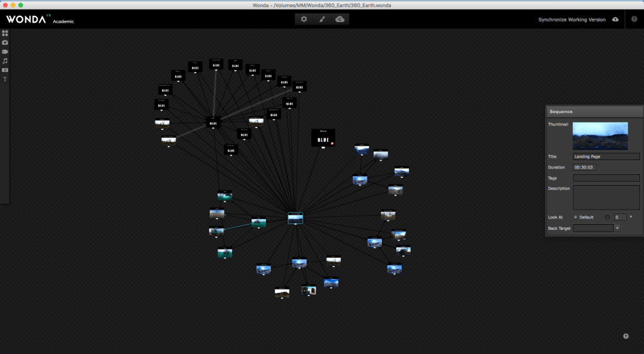Open the grid layout tool in sidebar
Viewport: 644px width, 354px height.
[x=5, y=33]
